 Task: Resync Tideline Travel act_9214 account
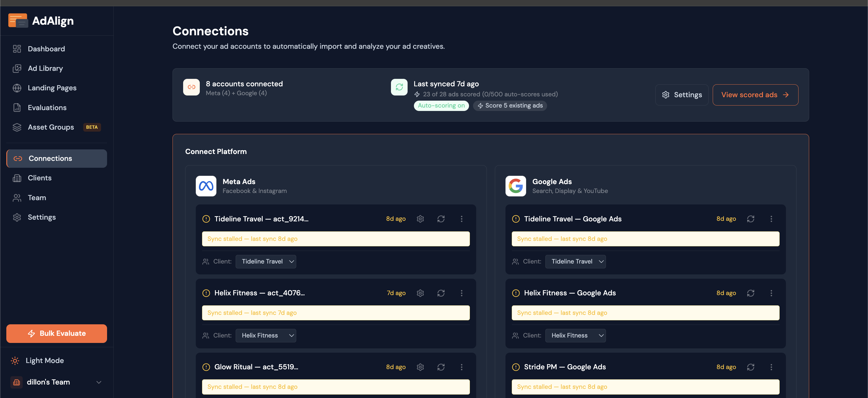coord(441,219)
